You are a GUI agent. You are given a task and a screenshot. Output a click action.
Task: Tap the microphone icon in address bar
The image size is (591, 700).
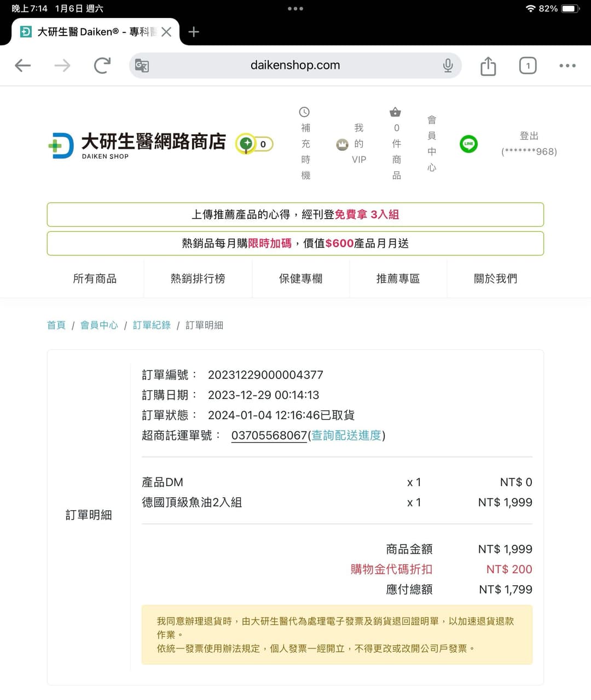(448, 66)
